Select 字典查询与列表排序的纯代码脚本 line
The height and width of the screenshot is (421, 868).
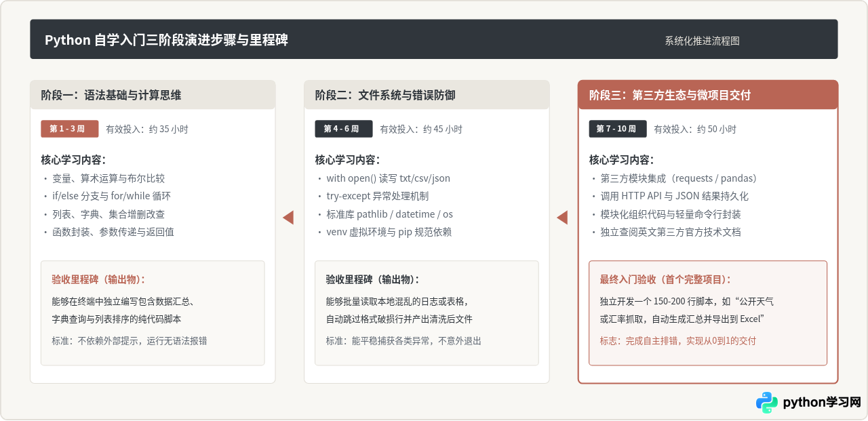(x=117, y=319)
